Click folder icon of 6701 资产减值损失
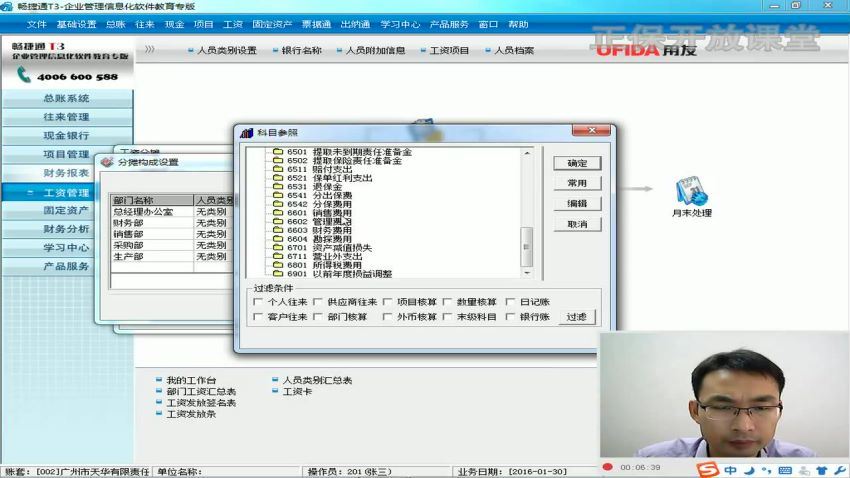Image resolution: width=850 pixels, height=478 pixels. [278, 247]
